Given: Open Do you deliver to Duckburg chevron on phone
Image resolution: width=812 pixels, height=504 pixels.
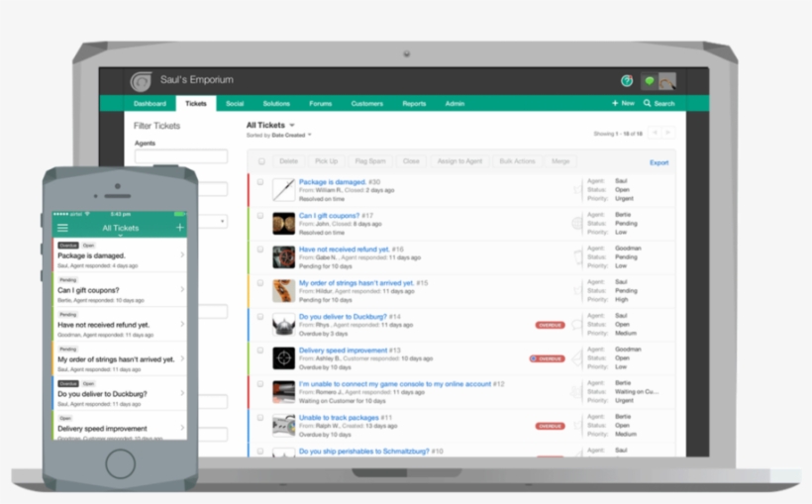Looking at the screenshot, I should pos(182,393).
